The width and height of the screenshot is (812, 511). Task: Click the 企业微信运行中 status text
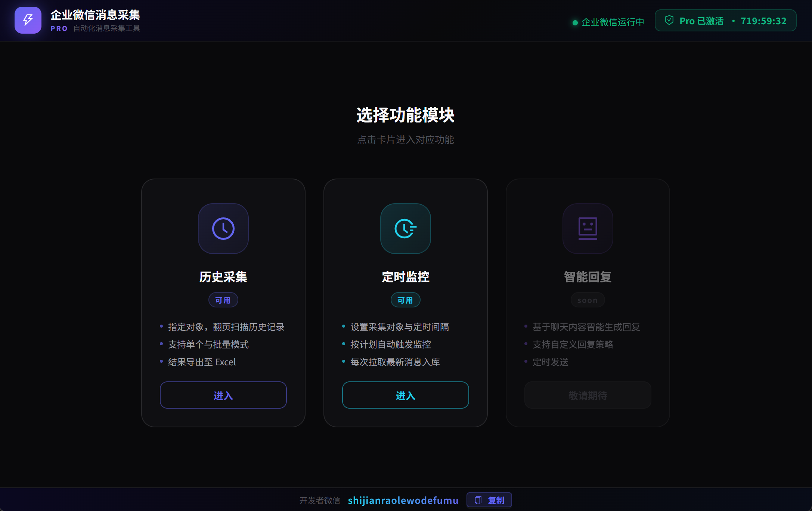click(x=613, y=22)
